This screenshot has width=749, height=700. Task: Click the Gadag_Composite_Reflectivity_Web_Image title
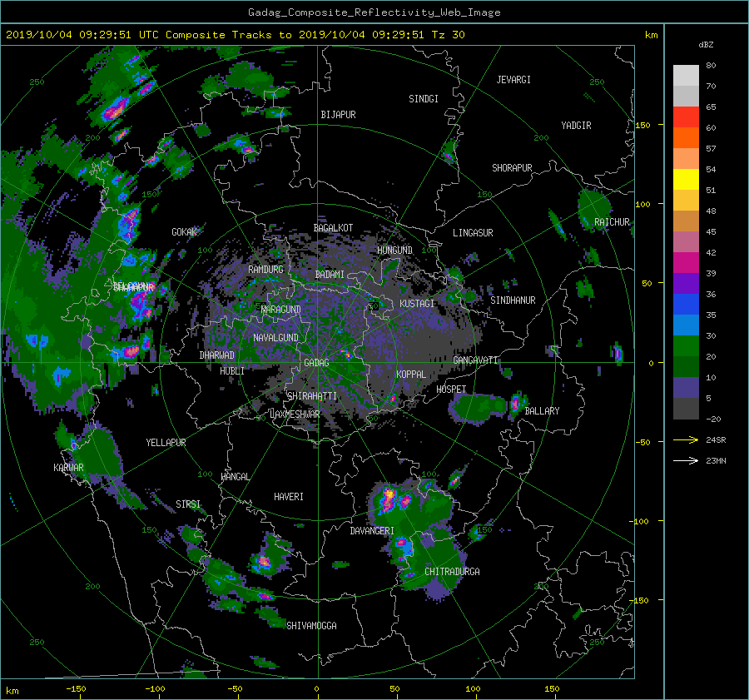tap(374, 12)
